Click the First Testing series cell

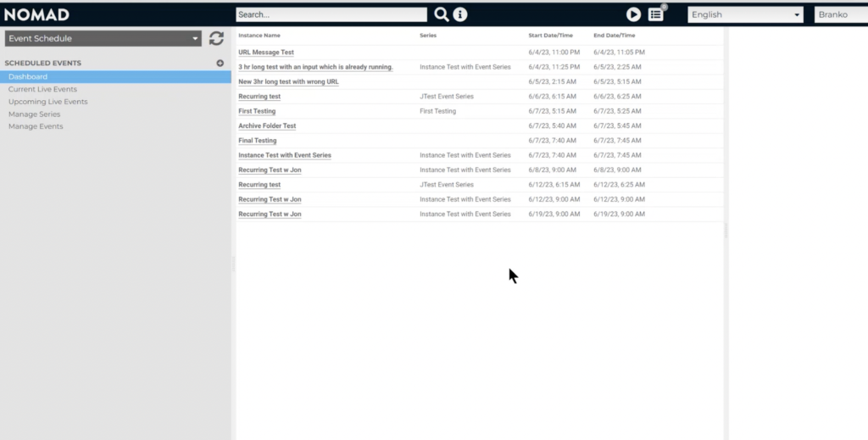click(438, 111)
